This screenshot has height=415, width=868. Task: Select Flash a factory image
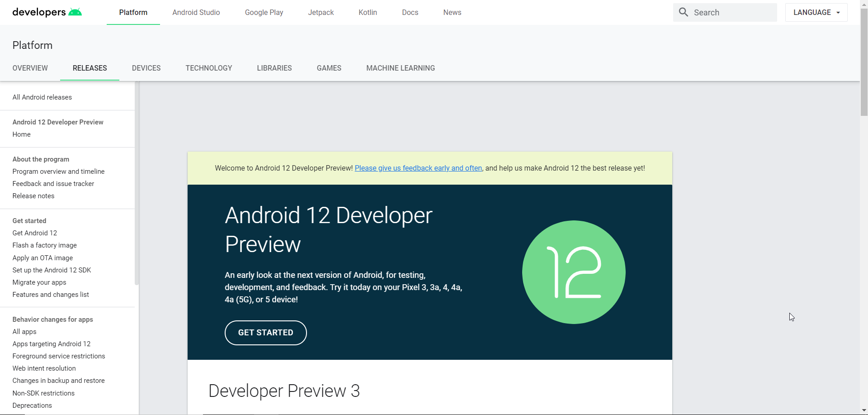click(x=44, y=245)
